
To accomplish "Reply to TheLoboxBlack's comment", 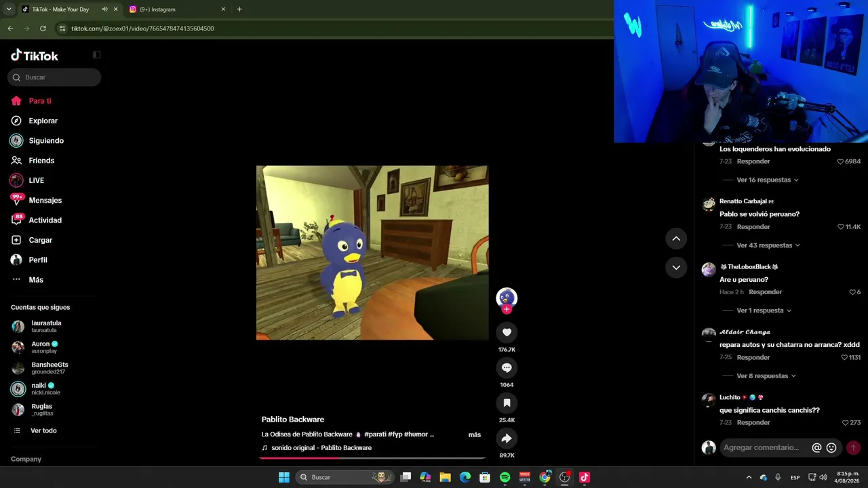I will pyautogui.click(x=766, y=292).
